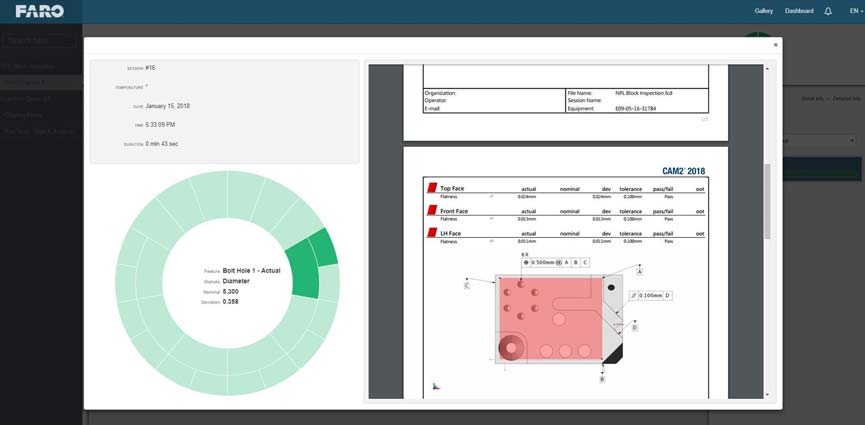Viewport: 865px width, 425px height.
Task: Click the datum A label on drawing
Action: 639,271
